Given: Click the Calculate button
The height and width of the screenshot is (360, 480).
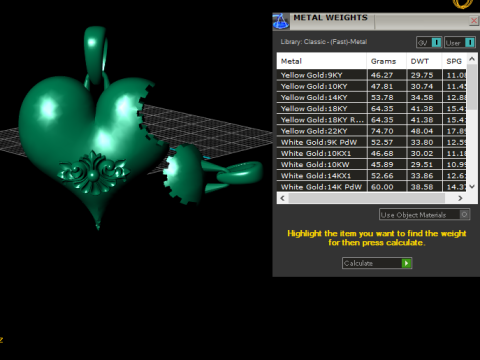Looking at the screenshot, I should click(377, 263).
